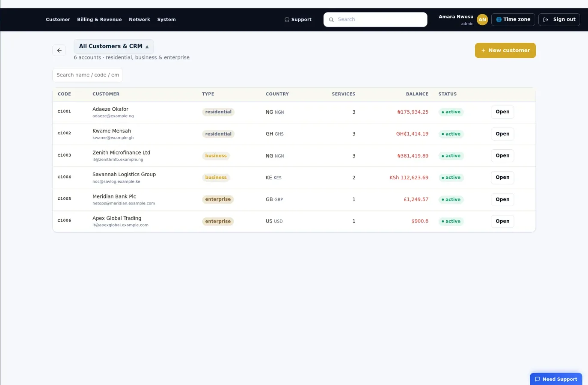Click the GB GBP country cell

tap(274, 199)
